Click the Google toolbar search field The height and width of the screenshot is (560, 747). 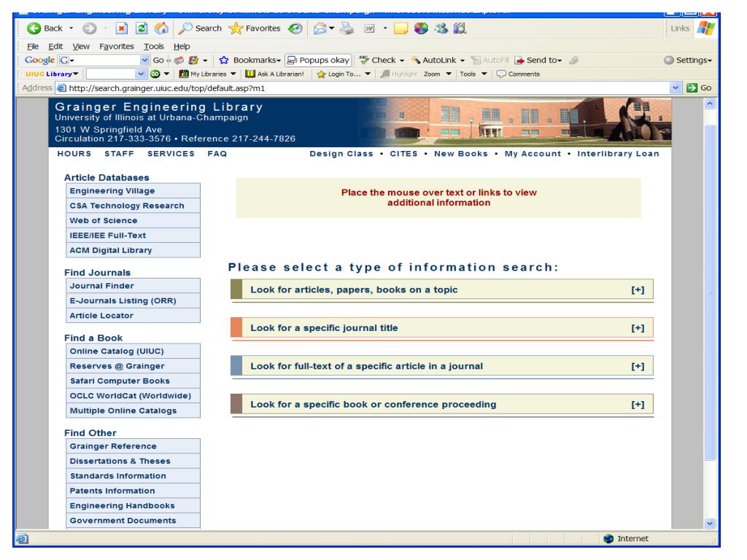pyautogui.click(x=104, y=60)
